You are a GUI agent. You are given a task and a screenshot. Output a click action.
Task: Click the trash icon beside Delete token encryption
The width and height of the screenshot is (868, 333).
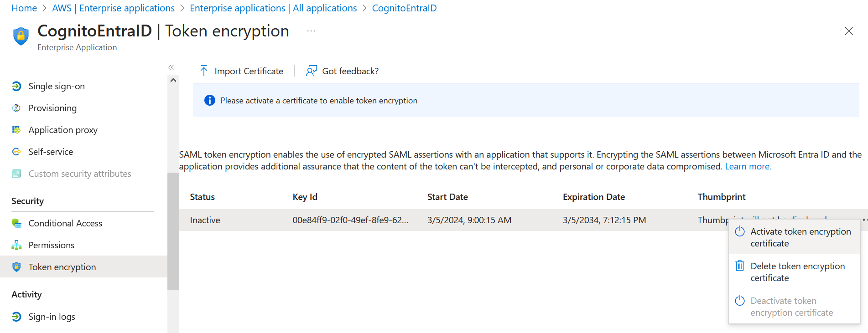pos(740,266)
